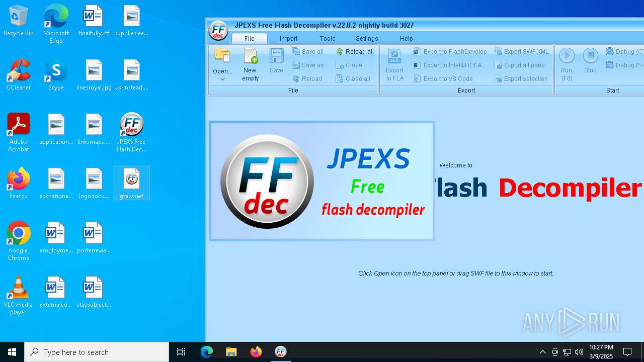
Task: Open JPEXS Free Flash Decompiler shortcut
Action: click(131, 133)
